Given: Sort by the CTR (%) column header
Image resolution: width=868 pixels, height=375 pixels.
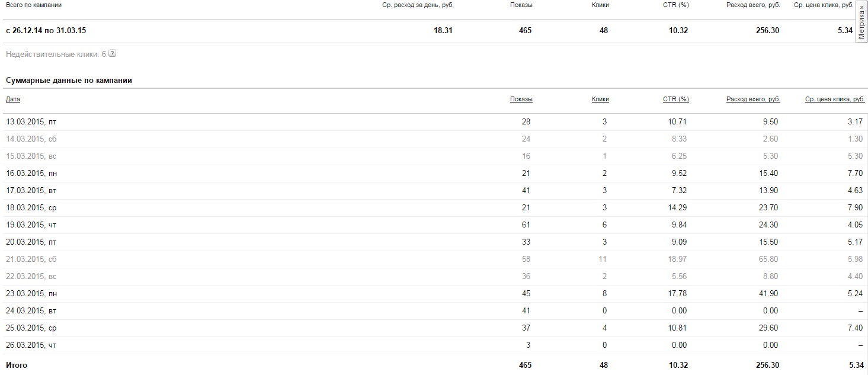Looking at the screenshot, I should pos(675,100).
